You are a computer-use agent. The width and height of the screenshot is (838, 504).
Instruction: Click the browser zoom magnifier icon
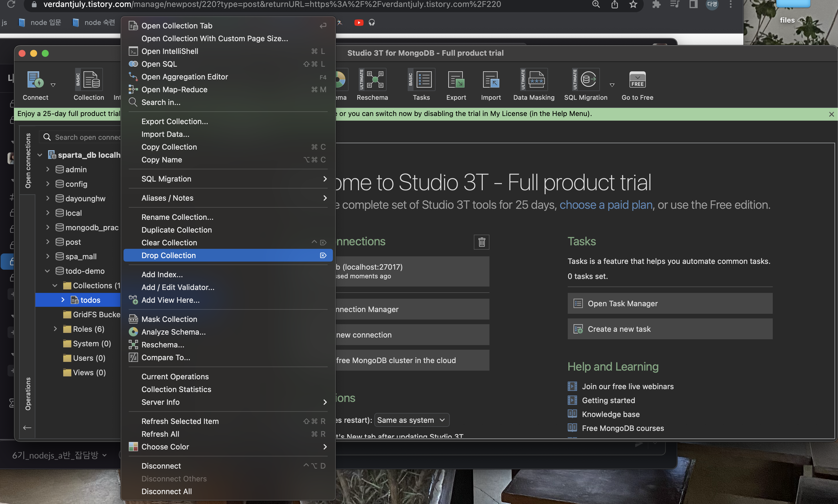(596, 4)
